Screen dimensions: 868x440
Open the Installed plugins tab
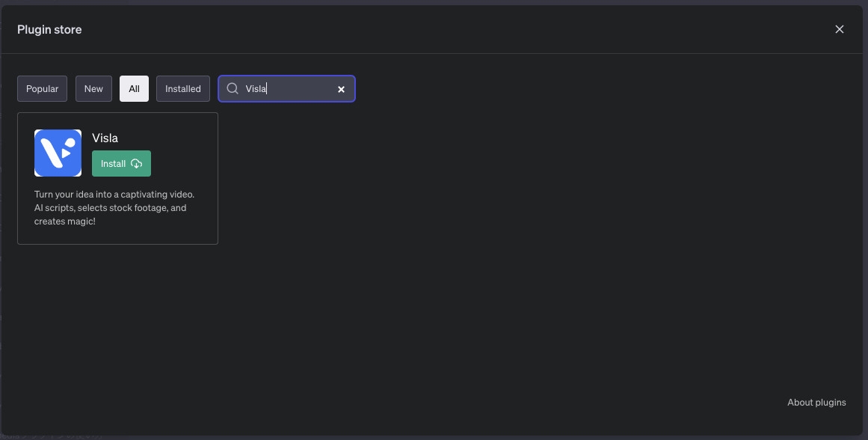point(183,88)
